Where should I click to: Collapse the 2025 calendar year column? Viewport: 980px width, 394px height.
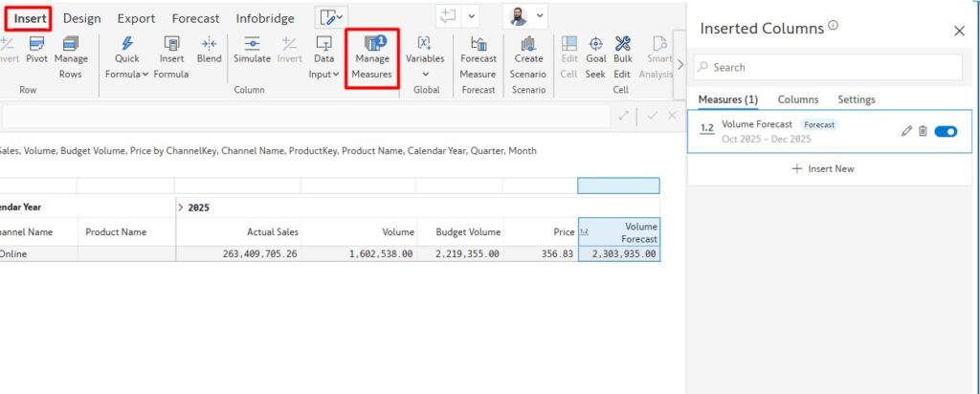pyautogui.click(x=182, y=207)
